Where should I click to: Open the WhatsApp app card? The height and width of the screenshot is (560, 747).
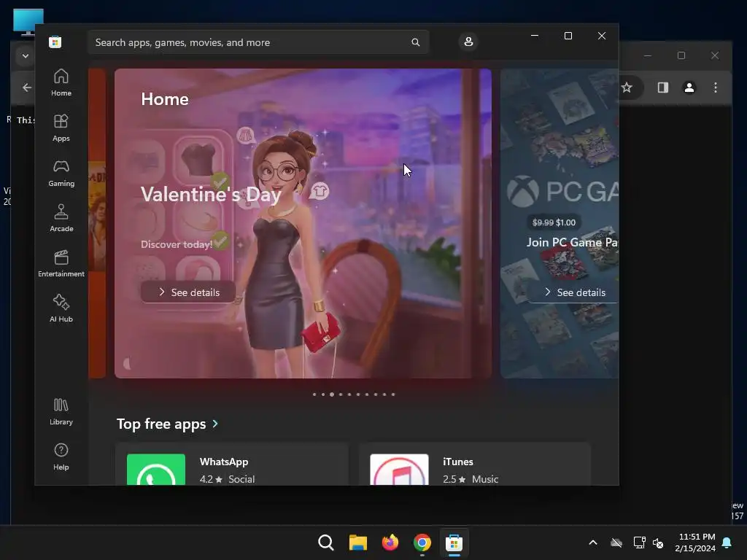pos(232,464)
